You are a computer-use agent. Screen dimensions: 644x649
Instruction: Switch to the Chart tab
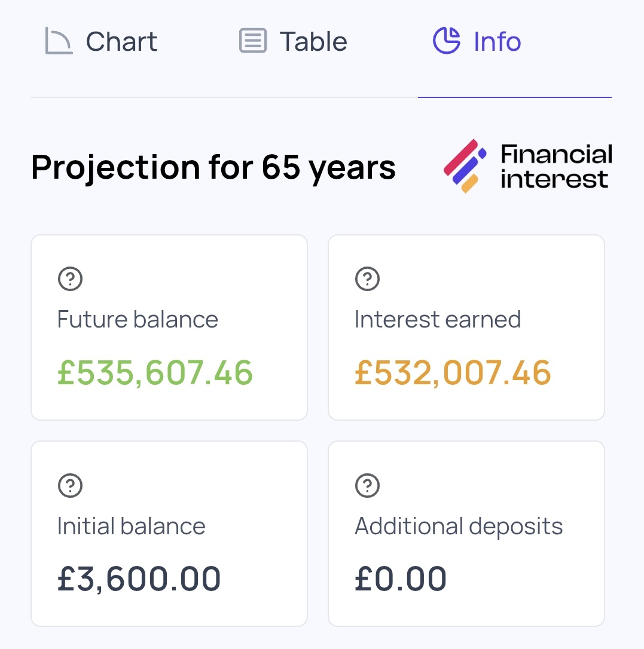[101, 41]
